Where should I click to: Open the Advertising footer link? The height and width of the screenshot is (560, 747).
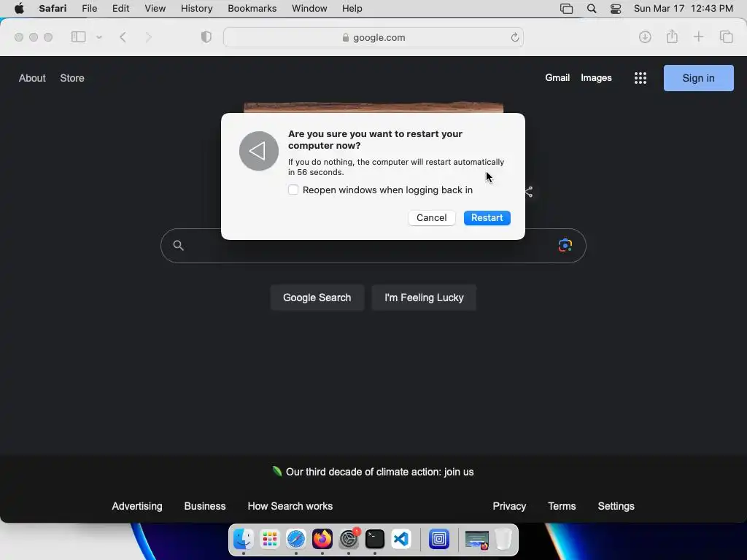pos(136,506)
